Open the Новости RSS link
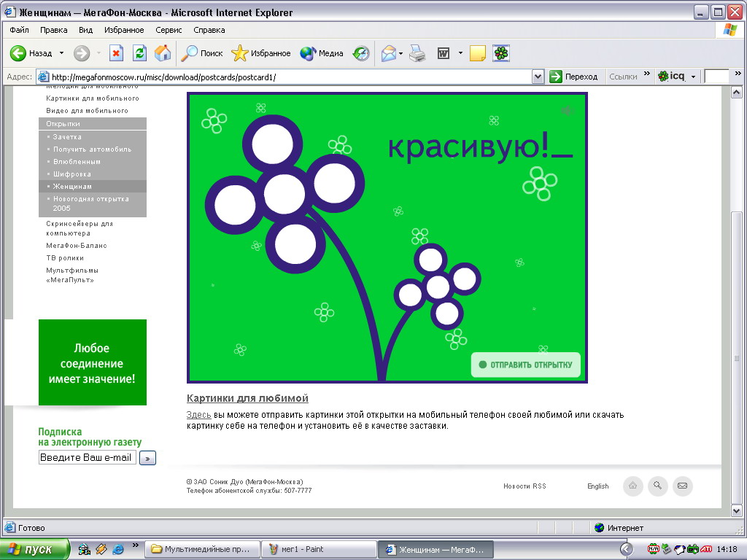Screen dimensions: 747x560 tap(525, 486)
